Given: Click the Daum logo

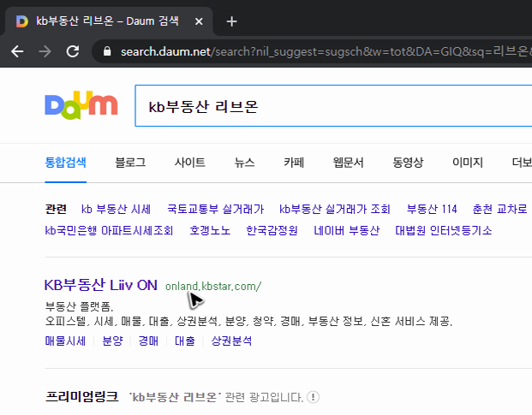Looking at the screenshot, I should click(x=81, y=104).
